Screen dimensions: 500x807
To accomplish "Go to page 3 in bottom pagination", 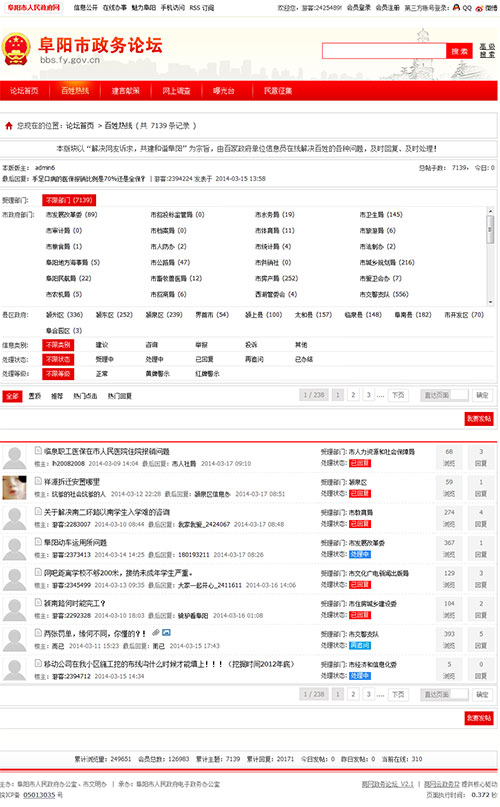I will [x=369, y=694].
